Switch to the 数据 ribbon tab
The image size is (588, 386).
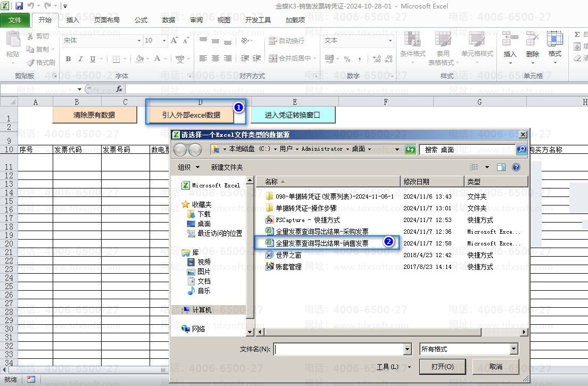[x=169, y=20]
